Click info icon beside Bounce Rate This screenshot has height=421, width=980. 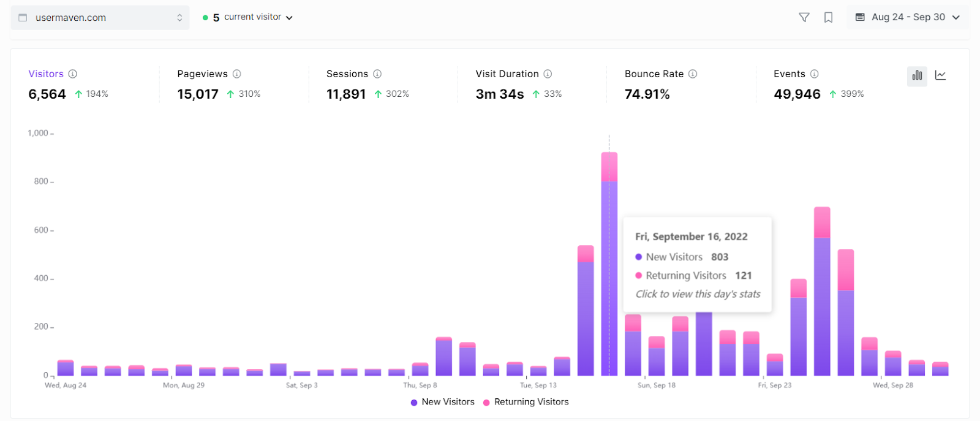click(693, 74)
